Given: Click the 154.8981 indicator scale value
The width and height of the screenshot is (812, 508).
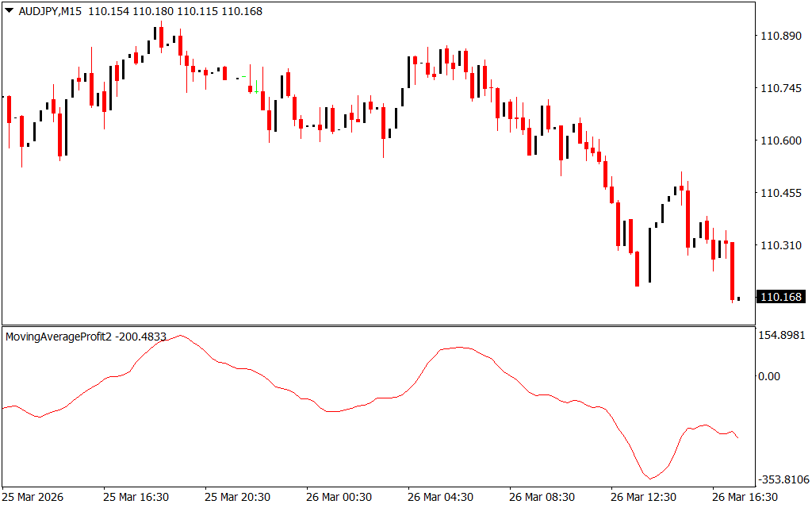Looking at the screenshot, I should point(782,336).
